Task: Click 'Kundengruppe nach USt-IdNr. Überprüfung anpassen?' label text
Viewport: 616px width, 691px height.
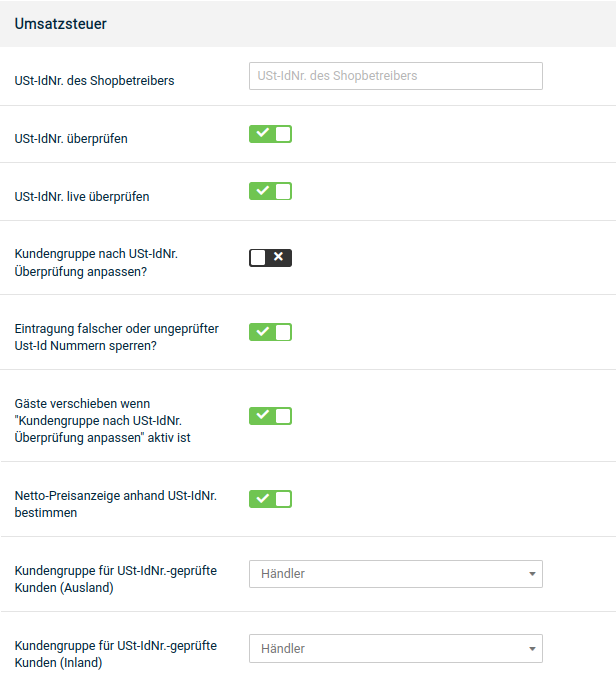Action: click(96, 263)
